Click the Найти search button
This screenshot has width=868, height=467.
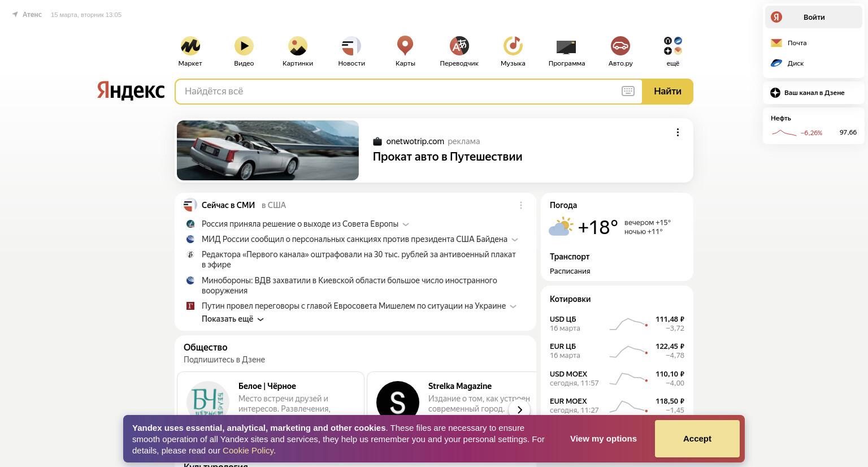667,91
